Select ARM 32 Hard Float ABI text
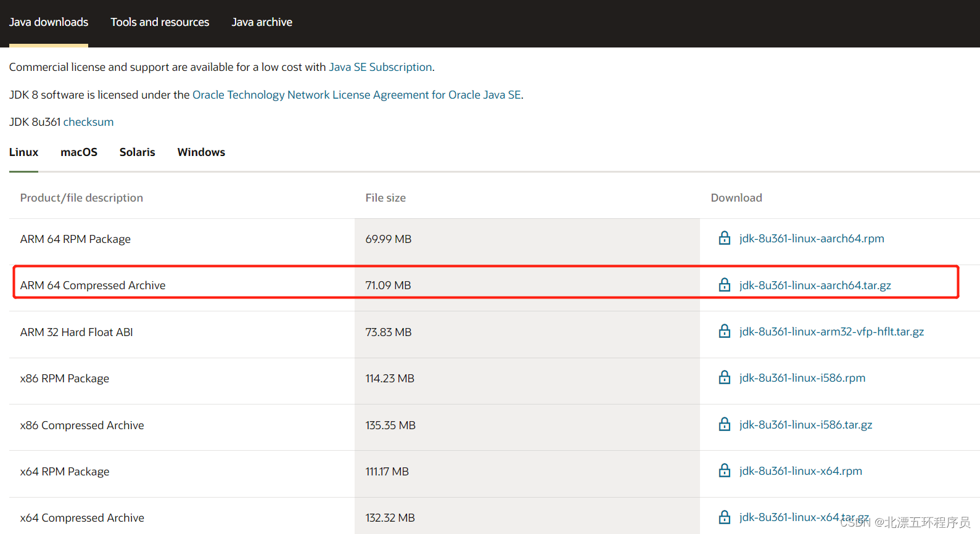The width and height of the screenshot is (980, 534). pos(76,332)
